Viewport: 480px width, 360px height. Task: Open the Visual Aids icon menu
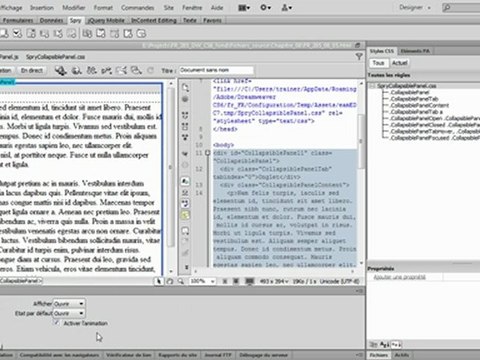click(x=136, y=70)
